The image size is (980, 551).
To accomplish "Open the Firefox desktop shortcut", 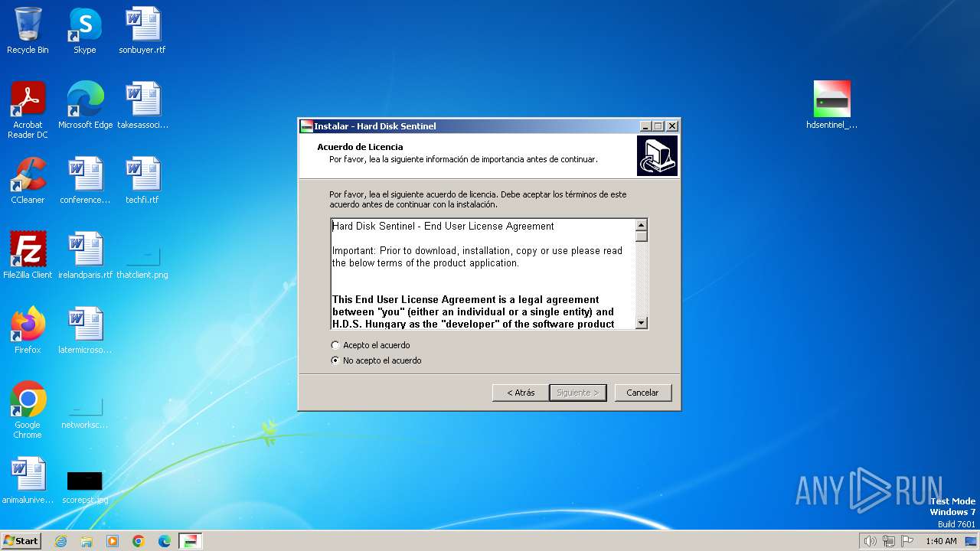I will click(28, 331).
